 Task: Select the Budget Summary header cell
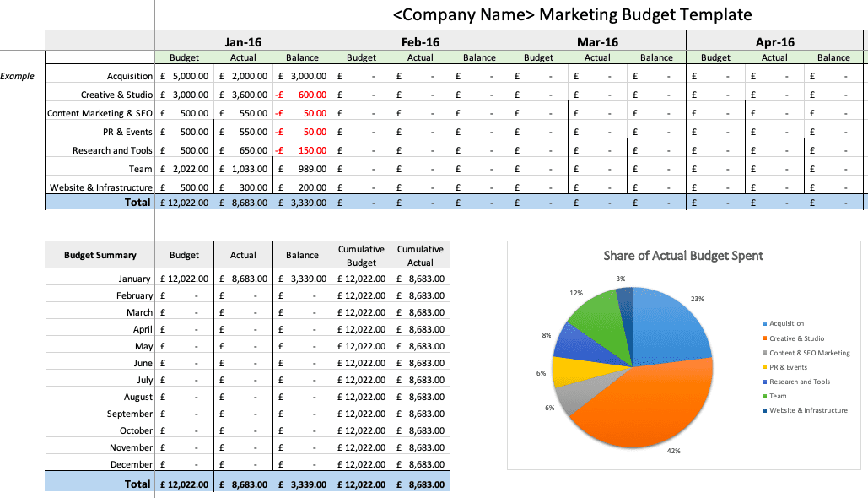98,254
